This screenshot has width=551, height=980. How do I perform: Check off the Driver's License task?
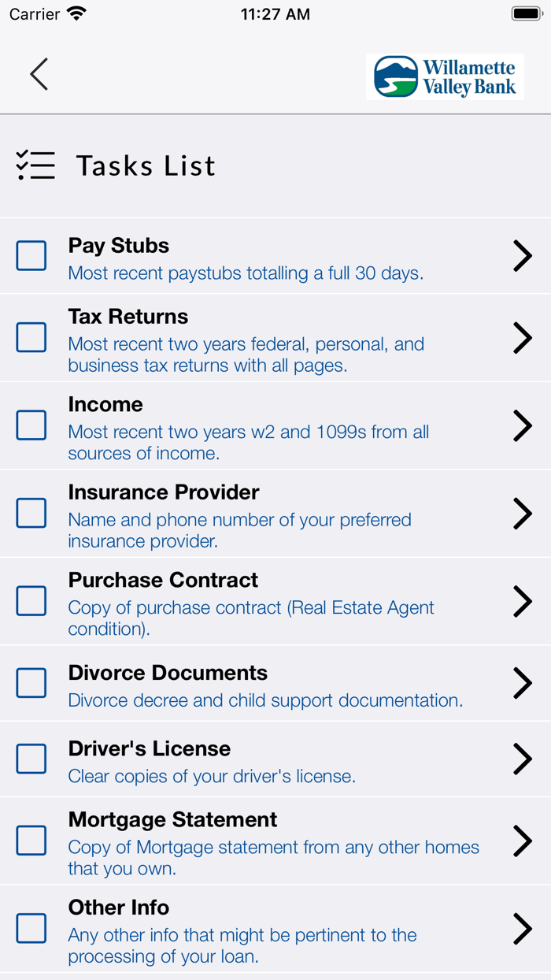click(x=31, y=759)
